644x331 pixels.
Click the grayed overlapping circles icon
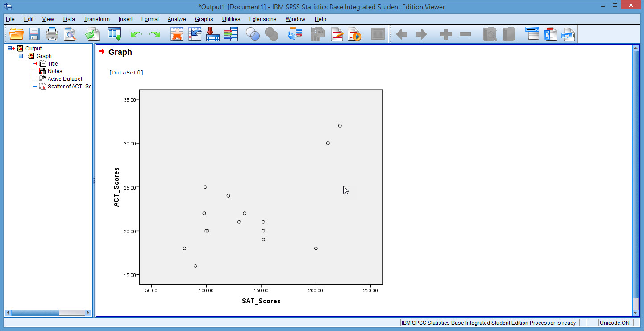tap(271, 34)
